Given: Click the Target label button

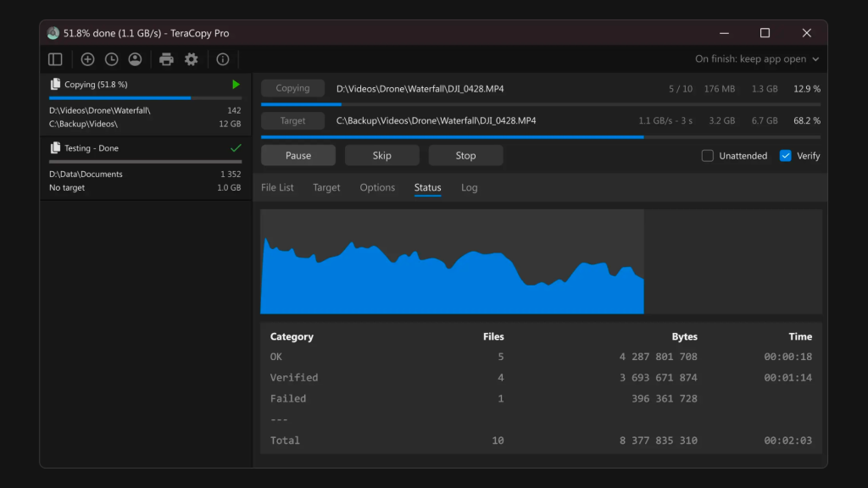Looking at the screenshot, I should point(292,120).
